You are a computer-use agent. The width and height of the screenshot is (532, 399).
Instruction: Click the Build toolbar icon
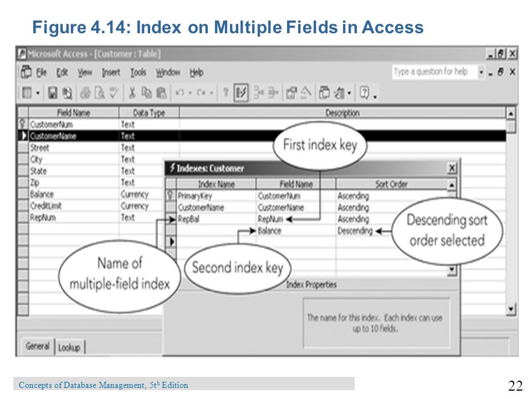click(306, 93)
